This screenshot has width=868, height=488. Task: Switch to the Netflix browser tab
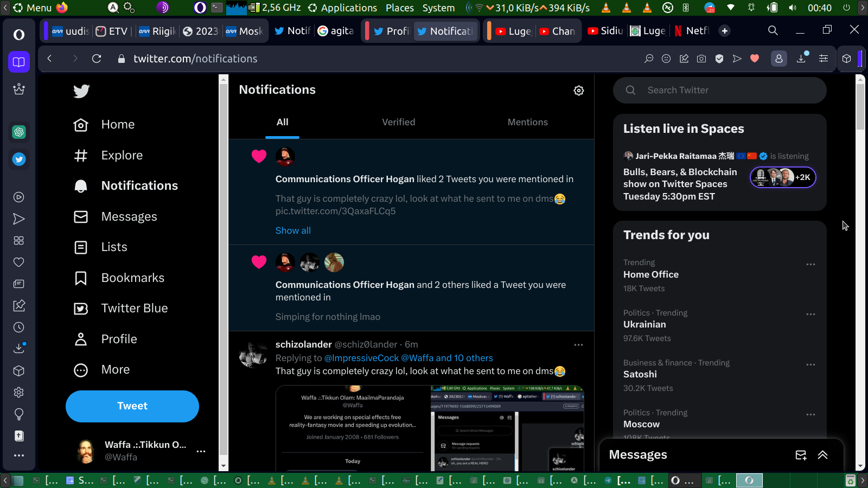(692, 31)
